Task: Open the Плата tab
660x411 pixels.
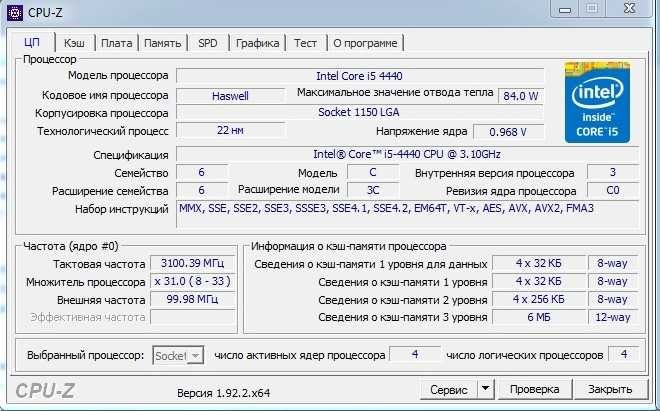Action: (x=117, y=43)
